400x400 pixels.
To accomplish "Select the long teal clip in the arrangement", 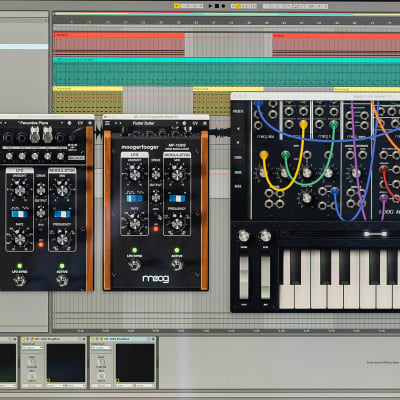I will pyautogui.click(x=226, y=71).
